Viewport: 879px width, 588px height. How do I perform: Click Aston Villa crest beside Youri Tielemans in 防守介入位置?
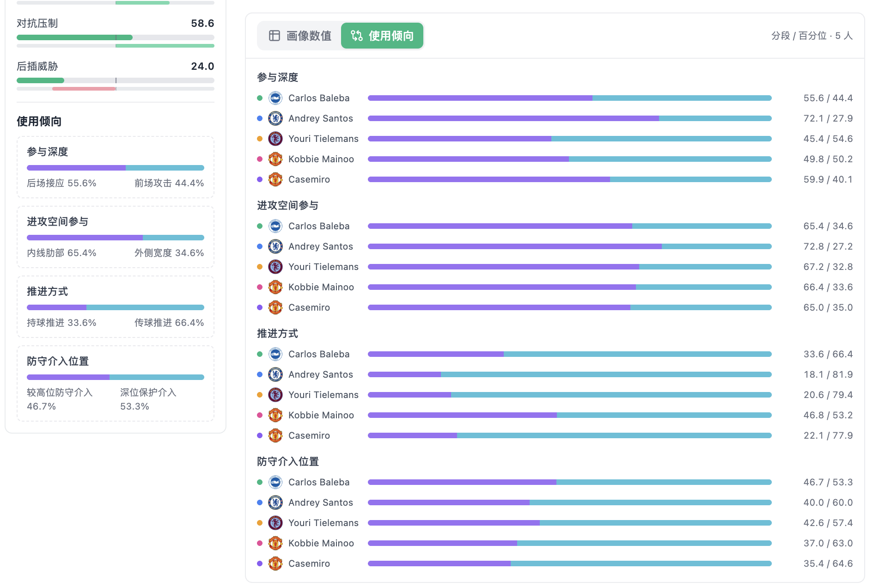(275, 523)
